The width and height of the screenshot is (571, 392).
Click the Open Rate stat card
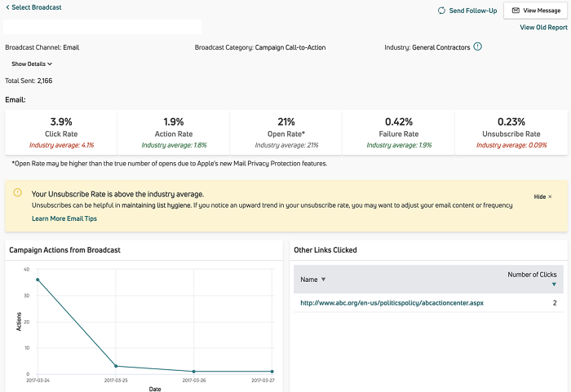[x=286, y=133]
